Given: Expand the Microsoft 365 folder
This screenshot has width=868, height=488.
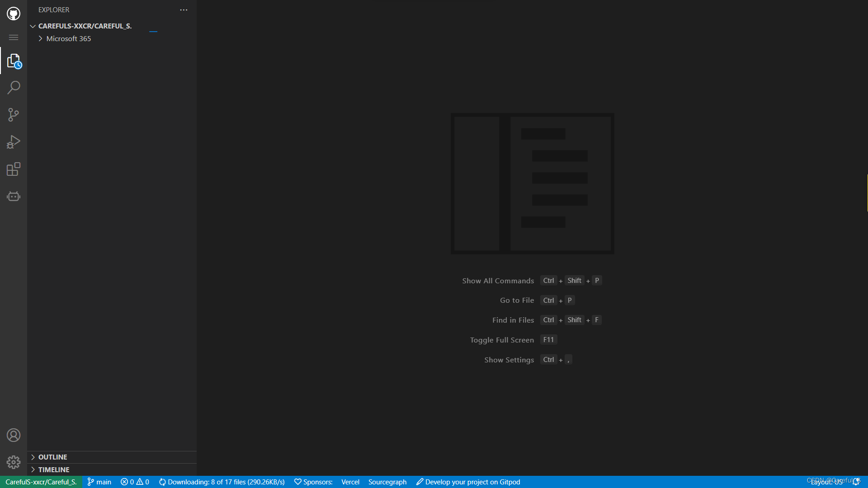Looking at the screenshot, I should click(x=68, y=39).
